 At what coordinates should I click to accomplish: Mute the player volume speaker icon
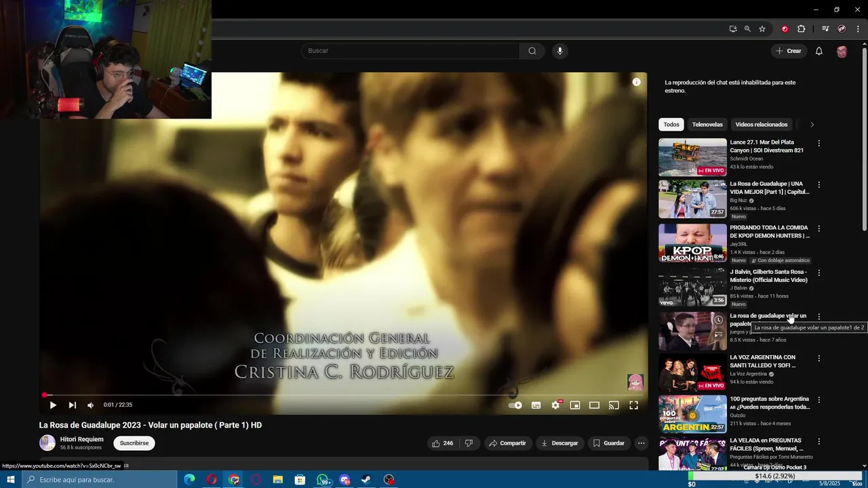[x=91, y=405]
